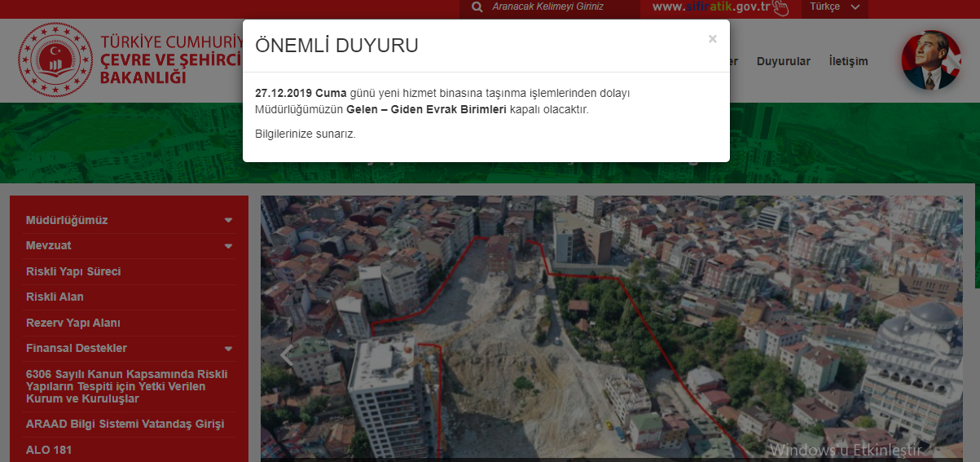Go to previous carousel slide
980x462 pixels.
(286, 355)
